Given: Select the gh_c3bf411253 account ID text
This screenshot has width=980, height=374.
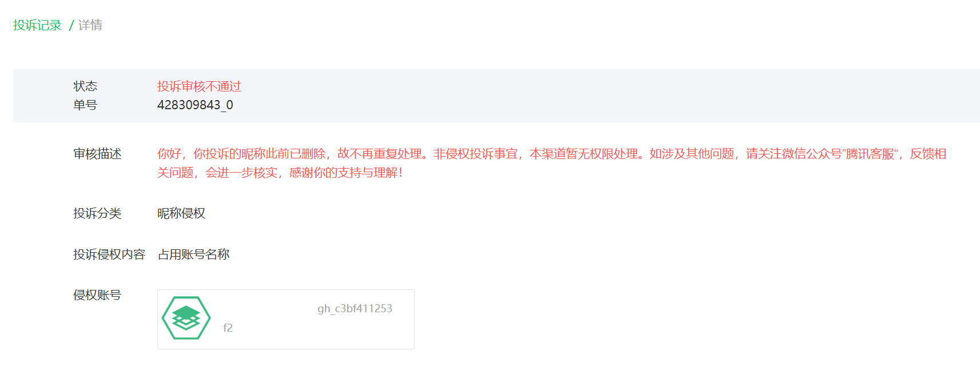Looking at the screenshot, I should coord(355,308).
